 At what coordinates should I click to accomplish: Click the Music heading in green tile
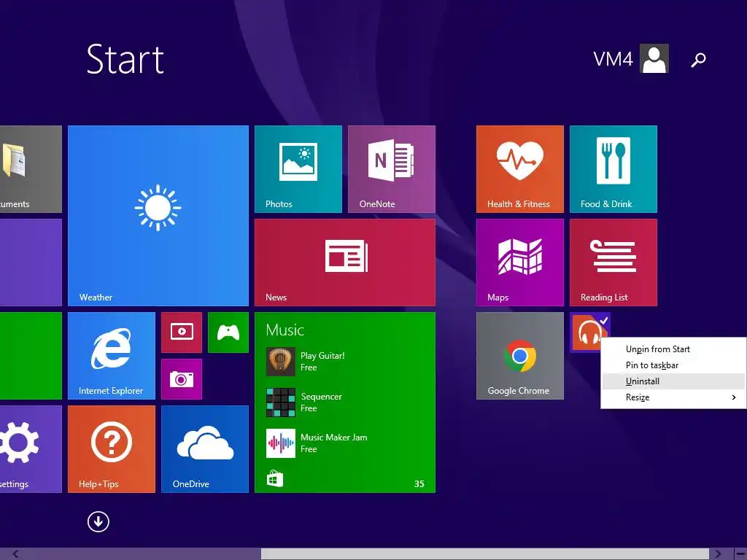pyautogui.click(x=285, y=330)
